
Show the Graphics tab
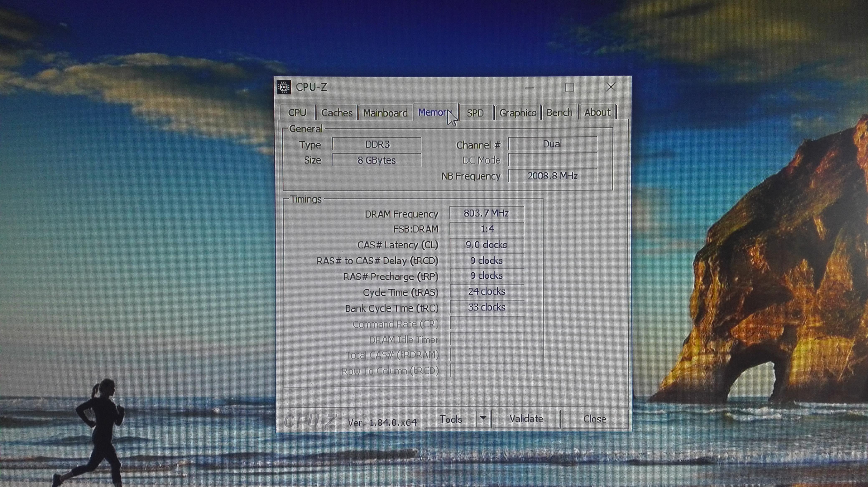[x=518, y=113]
